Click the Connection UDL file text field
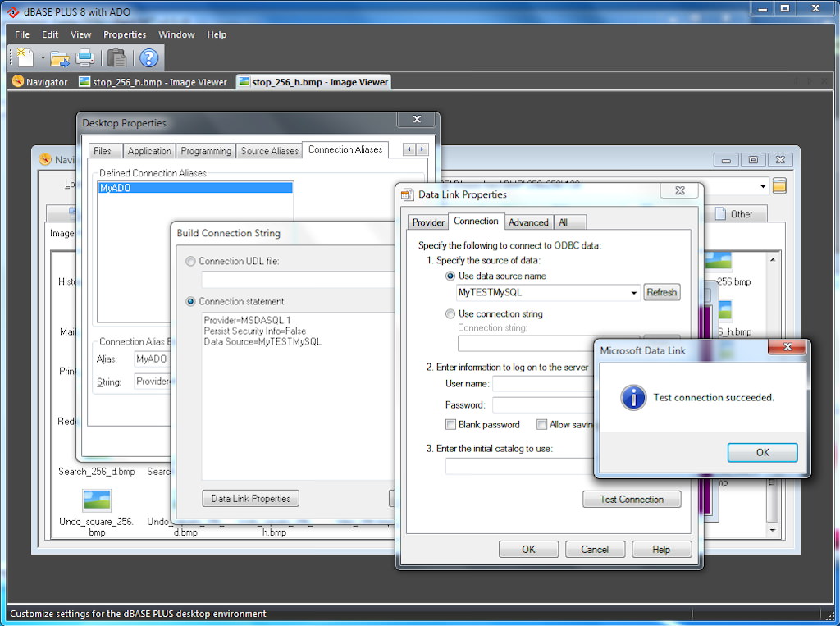This screenshot has width=840, height=626. [298, 280]
